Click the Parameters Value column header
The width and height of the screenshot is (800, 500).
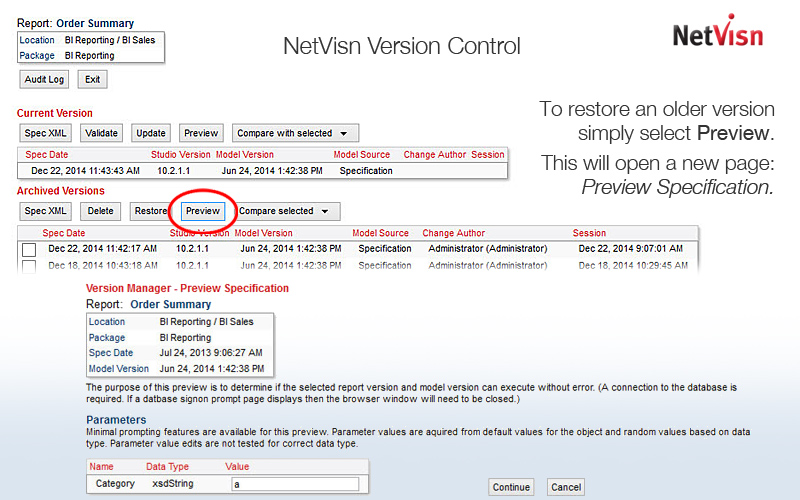[237, 467]
